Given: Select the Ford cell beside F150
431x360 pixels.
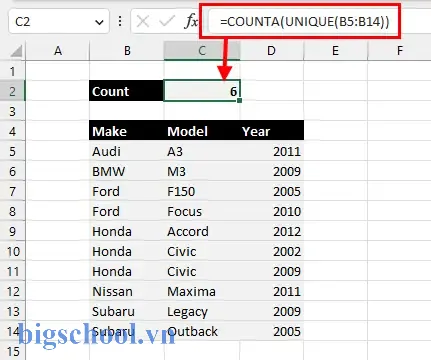Looking at the screenshot, I should tap(127, 191).
